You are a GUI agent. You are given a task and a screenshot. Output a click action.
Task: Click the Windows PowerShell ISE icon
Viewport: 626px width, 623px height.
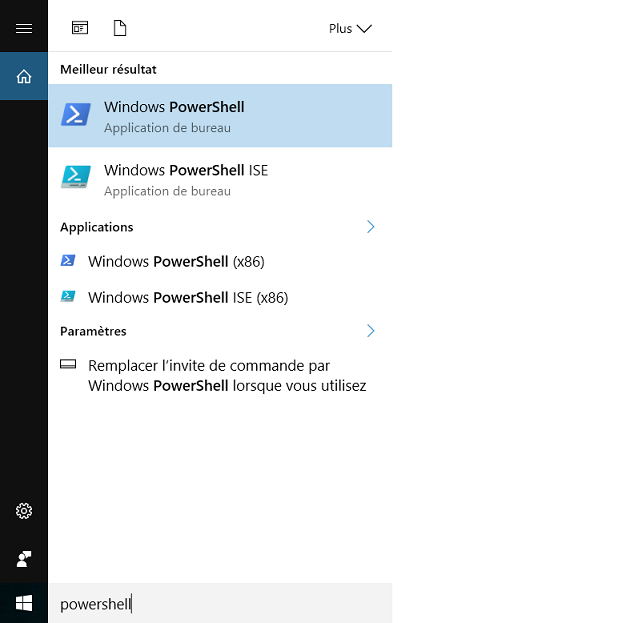(75, 177)
